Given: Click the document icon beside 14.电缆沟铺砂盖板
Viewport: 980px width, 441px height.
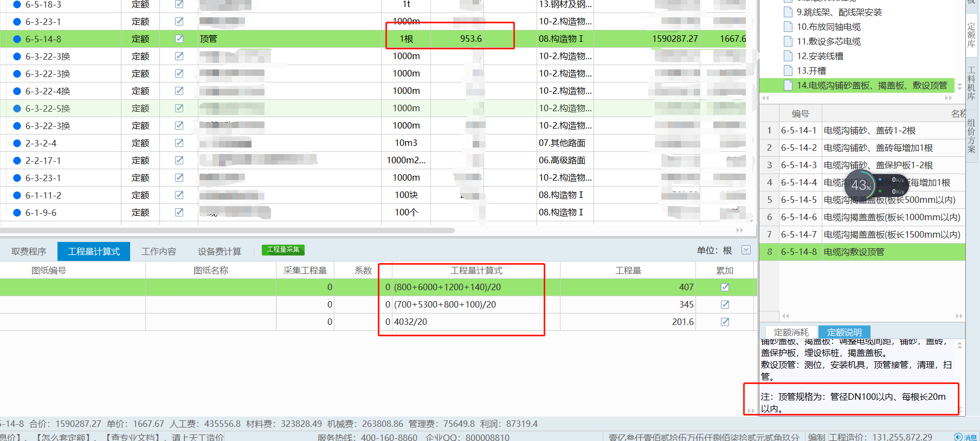Looking at the screenshot, I should [x=788, y=85].
